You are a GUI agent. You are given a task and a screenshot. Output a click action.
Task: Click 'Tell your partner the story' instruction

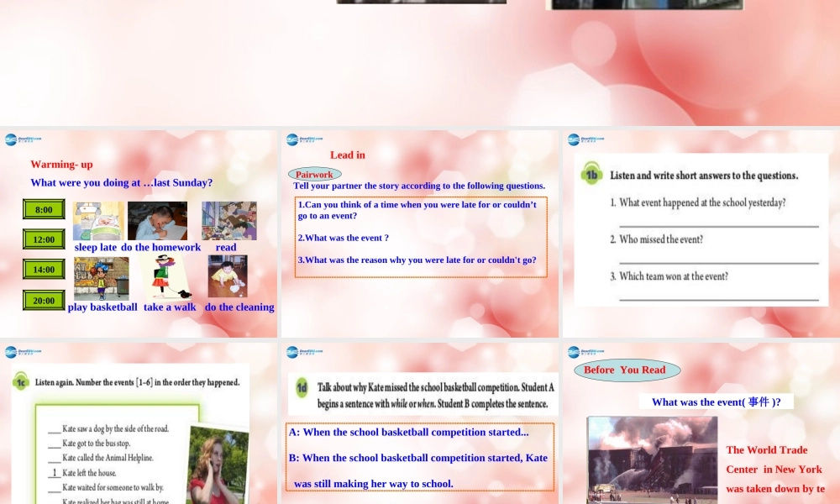click(x=419, y=186)
